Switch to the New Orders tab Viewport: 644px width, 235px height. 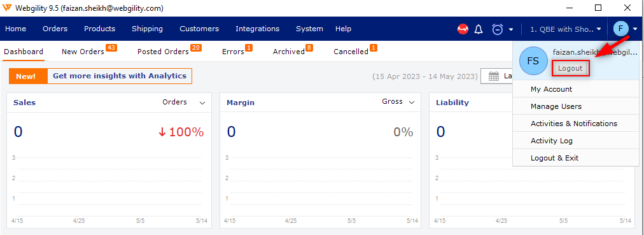[83, 52]
